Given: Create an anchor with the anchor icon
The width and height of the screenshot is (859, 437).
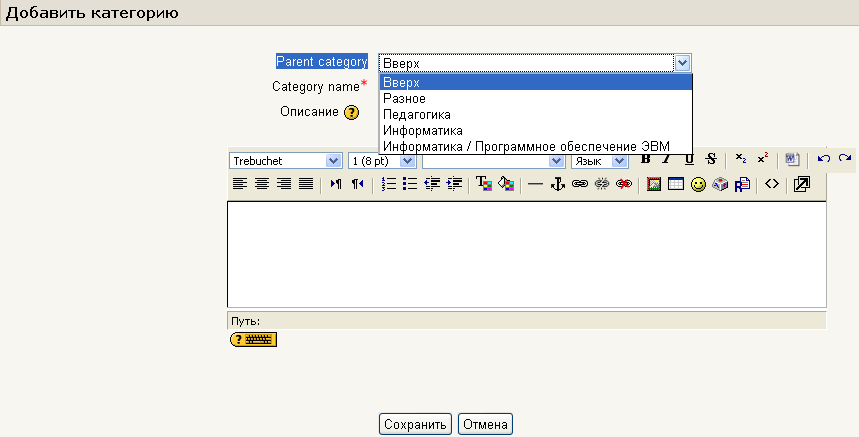Looking at the screenshot, I should tap(558, 184).
